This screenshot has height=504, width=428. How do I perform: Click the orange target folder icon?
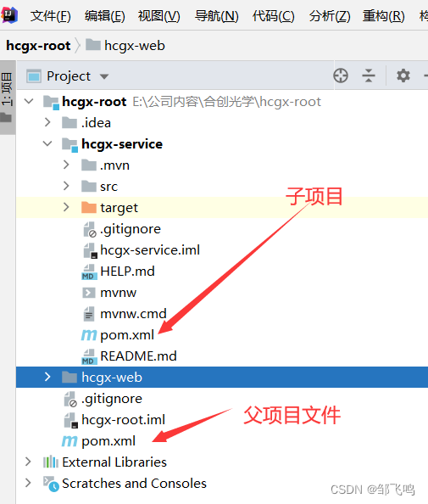point(89,207)
